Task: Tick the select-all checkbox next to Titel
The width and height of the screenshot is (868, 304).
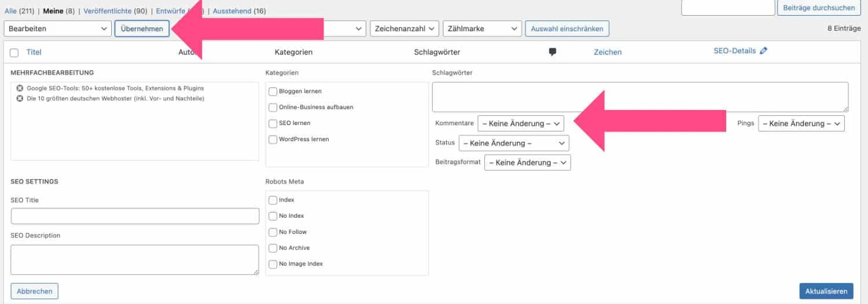Action: click(14, 53)
